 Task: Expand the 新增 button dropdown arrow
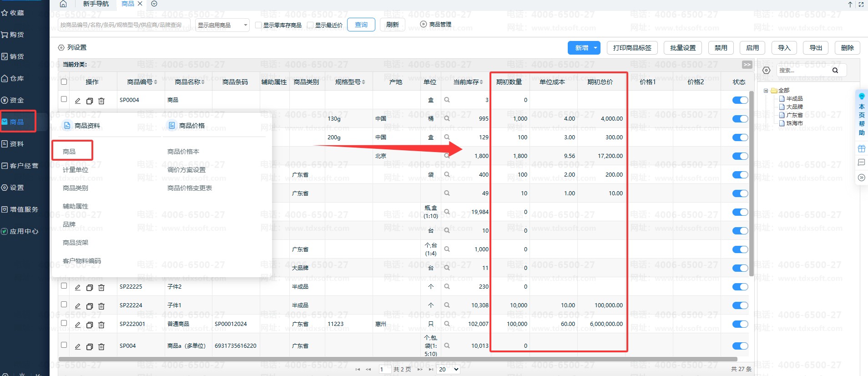tap(595, 48)
